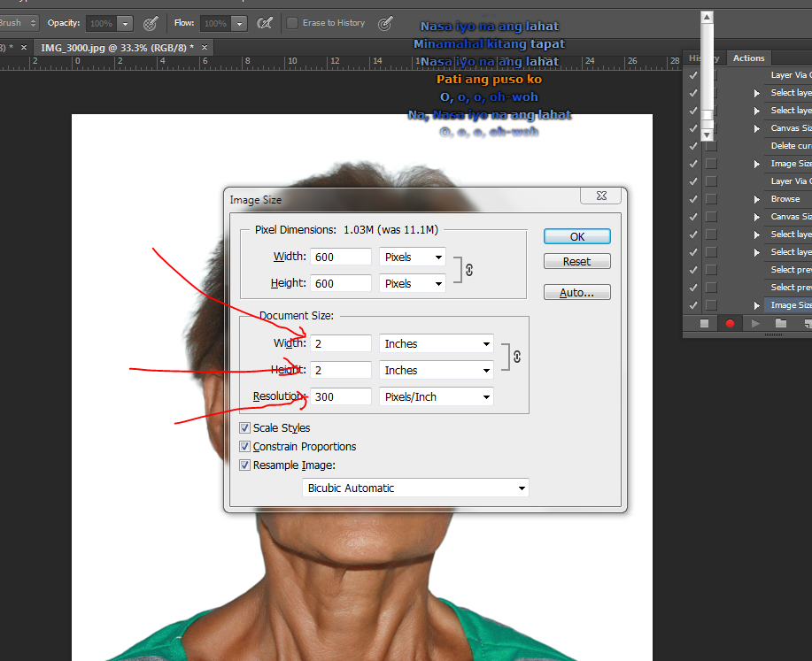The height and width of the screenshot is (661, 812).
Task: Open Flow slider dropdown arrow
Action: point(239,23)
